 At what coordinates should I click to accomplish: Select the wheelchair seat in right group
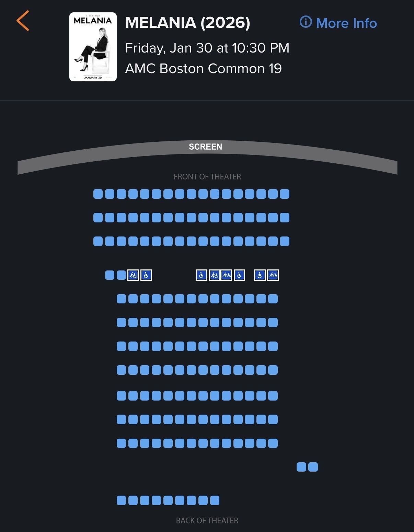point(260,275)
